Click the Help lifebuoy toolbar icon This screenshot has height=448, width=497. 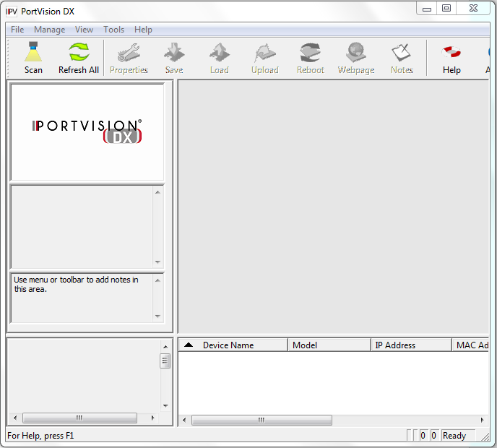click(x=451, y=58)
